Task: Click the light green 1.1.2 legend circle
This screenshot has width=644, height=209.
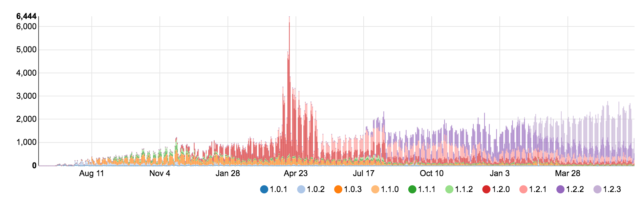Action: 449,189
